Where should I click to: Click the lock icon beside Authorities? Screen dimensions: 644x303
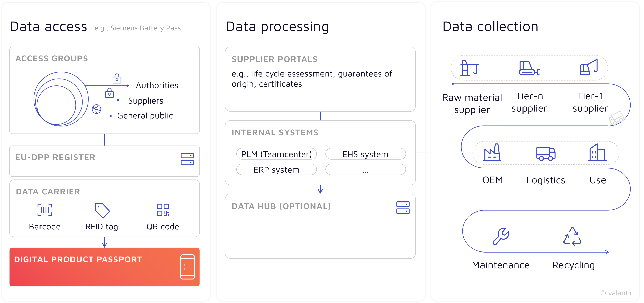coord(117,79)
